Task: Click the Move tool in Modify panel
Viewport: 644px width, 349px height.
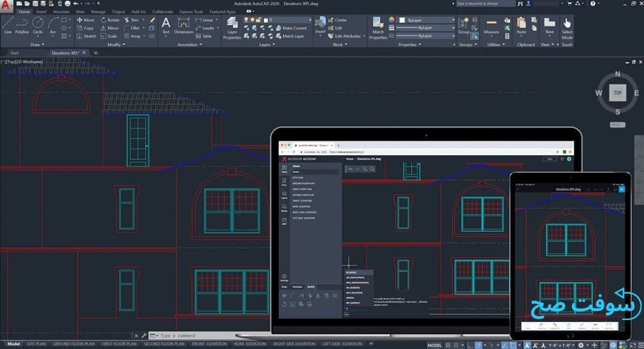Action: pos(86,20)
